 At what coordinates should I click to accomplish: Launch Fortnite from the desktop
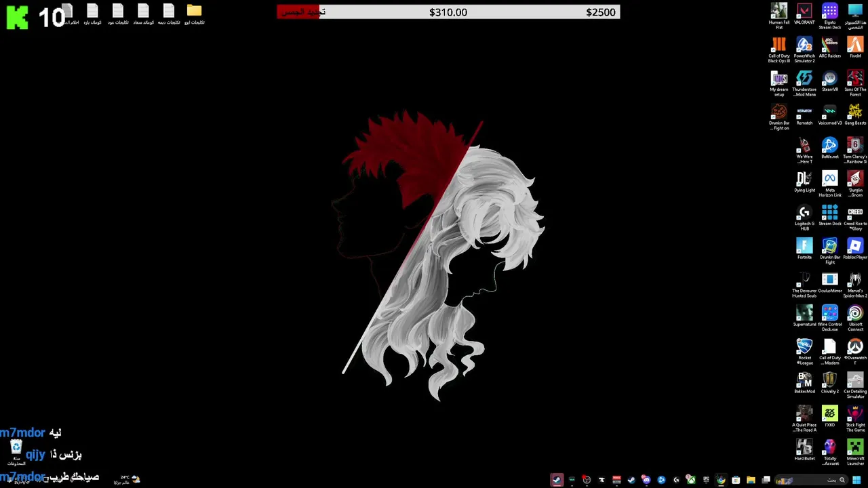click(x=804, y=249)
